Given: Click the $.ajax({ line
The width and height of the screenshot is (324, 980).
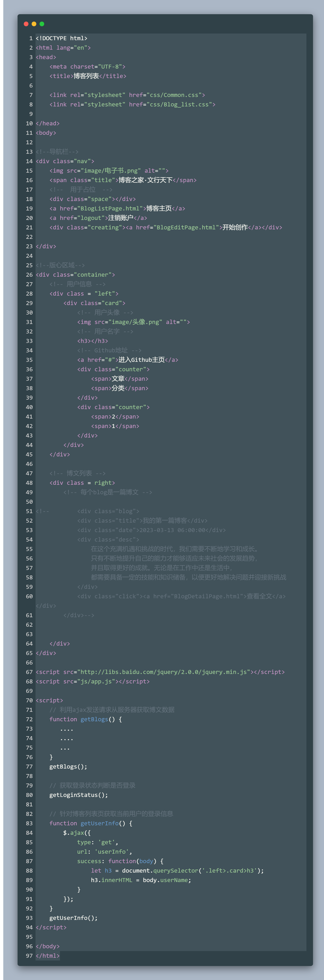Looking at the screenshot, I should coord(77,833).
